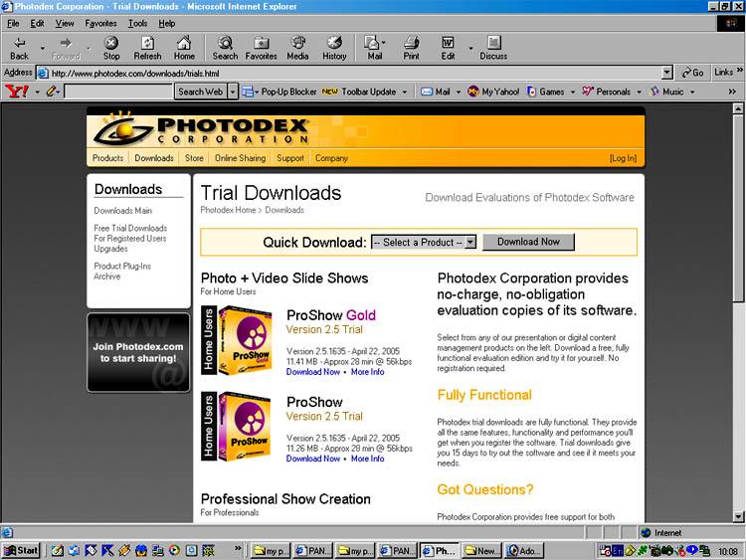Open the Select a Product dropdown
The height and width of the screenshot is (560, 746).
[424, 242]
